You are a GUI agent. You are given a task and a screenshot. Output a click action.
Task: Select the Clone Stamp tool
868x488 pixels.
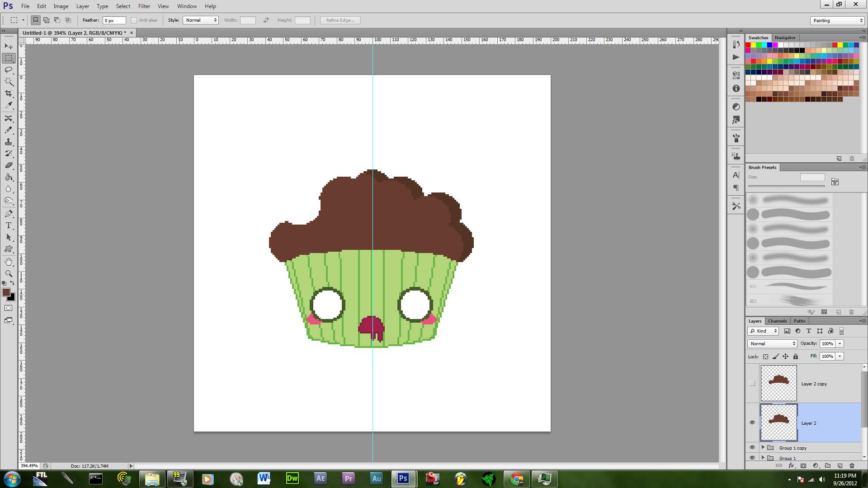coord(9,142)
